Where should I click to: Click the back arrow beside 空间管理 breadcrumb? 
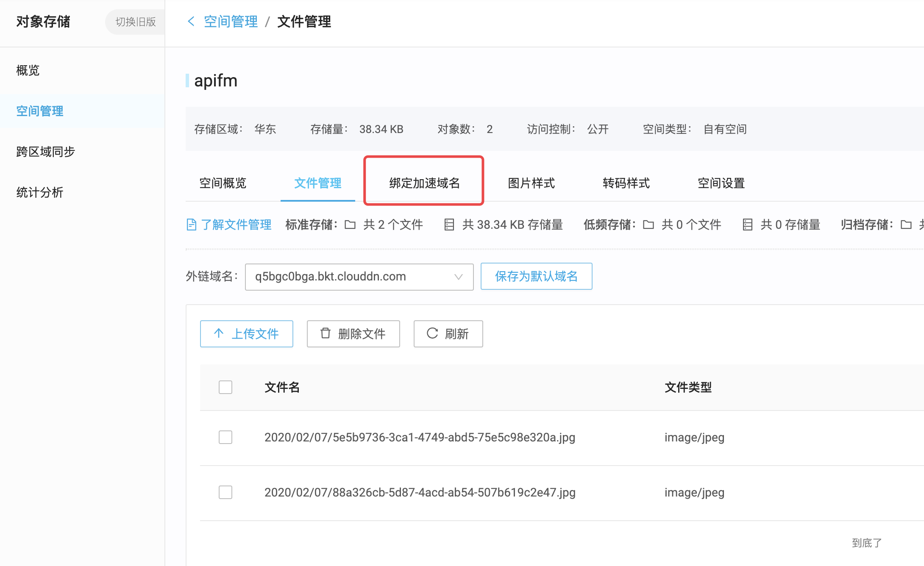tap(191, 21)
